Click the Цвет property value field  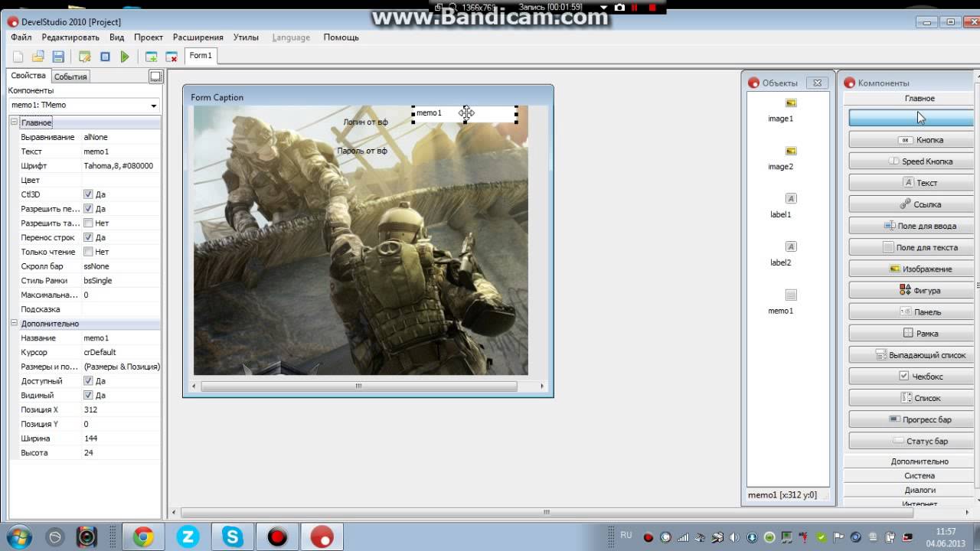[121, 180]
